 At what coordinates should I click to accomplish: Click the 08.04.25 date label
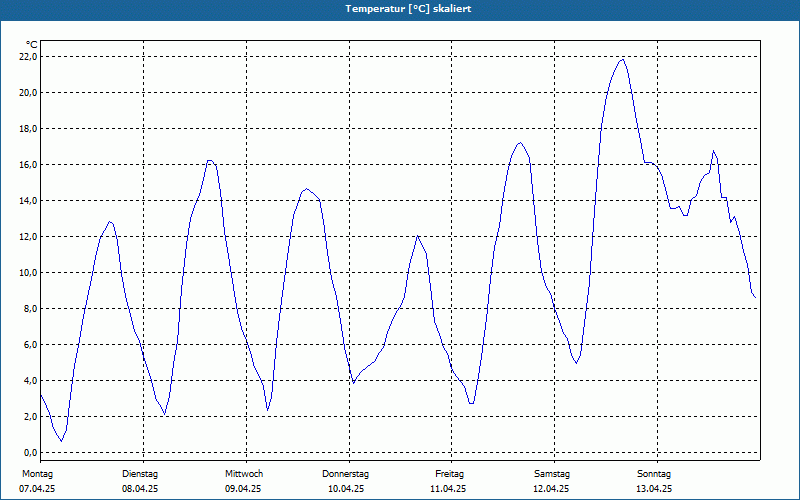[x=140, y=489]
